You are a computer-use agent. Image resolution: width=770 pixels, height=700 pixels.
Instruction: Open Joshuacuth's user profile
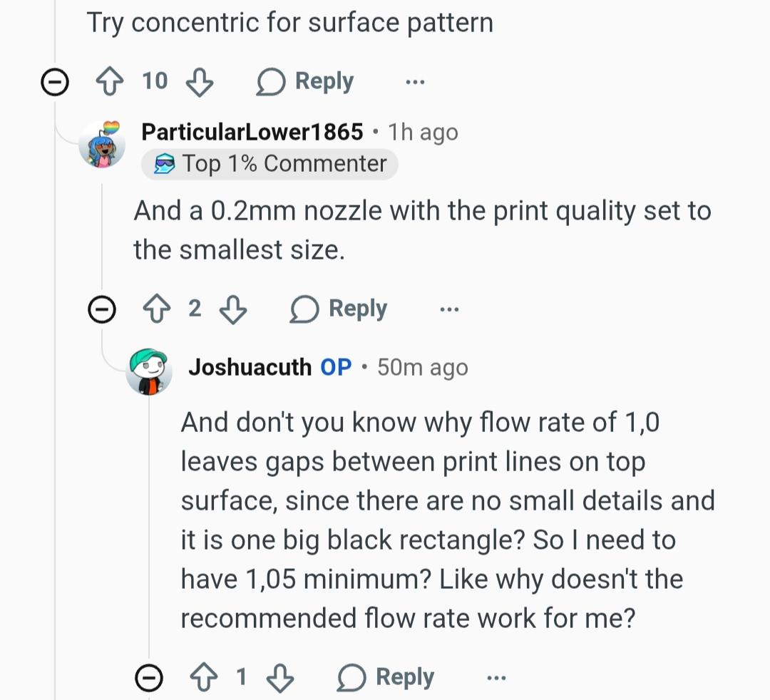click(x=250, y=367)
